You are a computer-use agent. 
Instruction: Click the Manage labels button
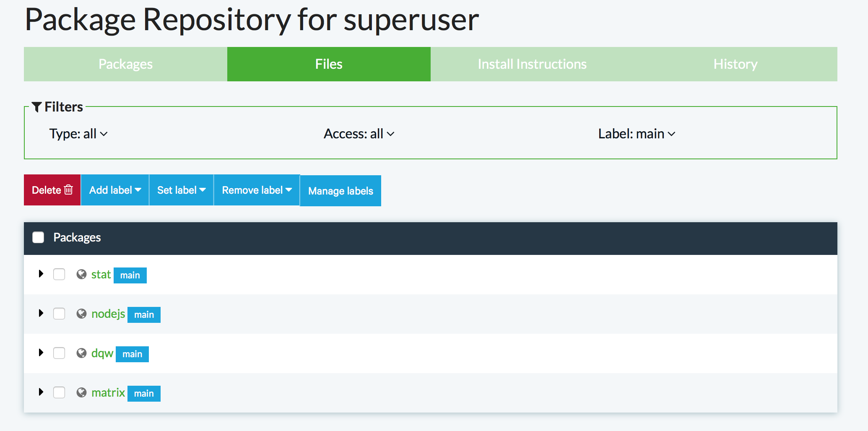click(x=340, y=191)
